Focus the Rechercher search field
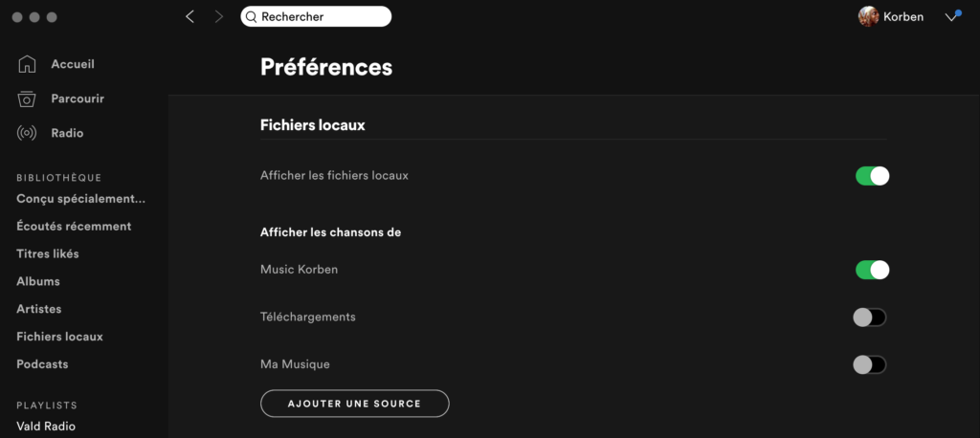 pos(316,17)
